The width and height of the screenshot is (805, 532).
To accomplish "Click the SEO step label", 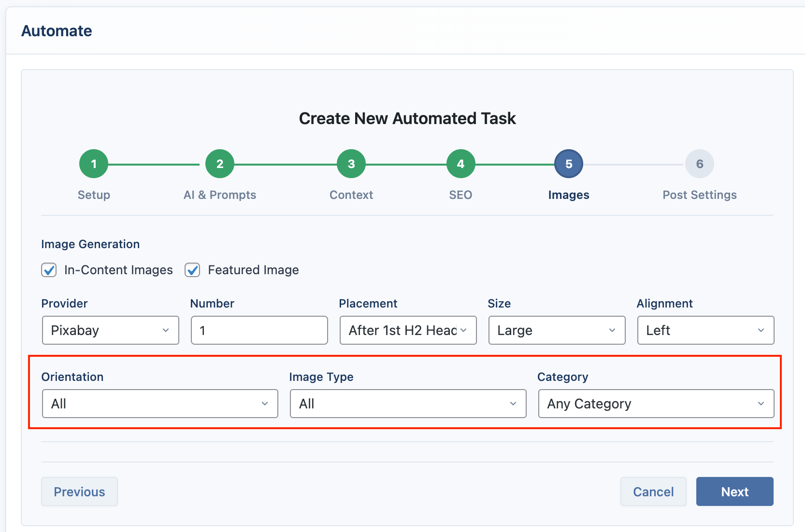I will point(460,195).
